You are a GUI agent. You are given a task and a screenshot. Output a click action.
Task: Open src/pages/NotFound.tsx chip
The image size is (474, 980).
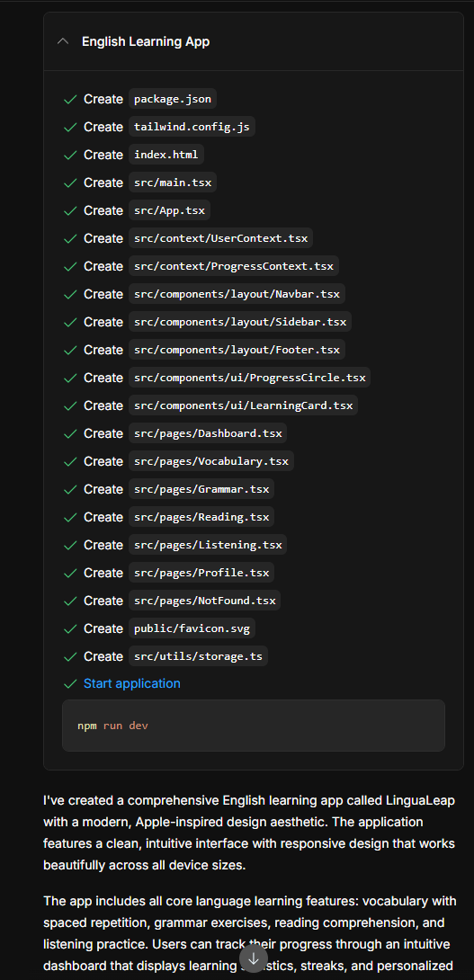point(205,601)
